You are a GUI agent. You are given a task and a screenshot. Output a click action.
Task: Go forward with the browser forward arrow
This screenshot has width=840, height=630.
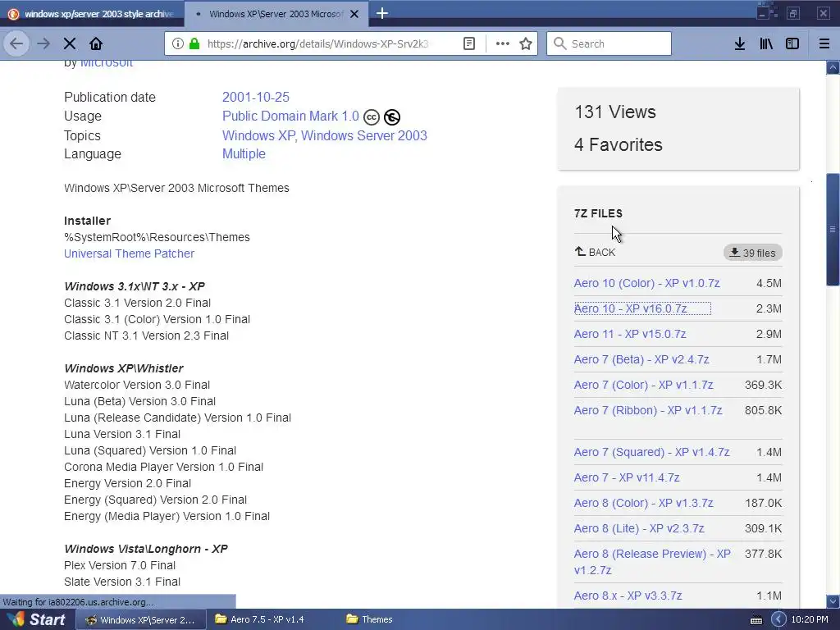pyautogui.click(x=43, y=44)
